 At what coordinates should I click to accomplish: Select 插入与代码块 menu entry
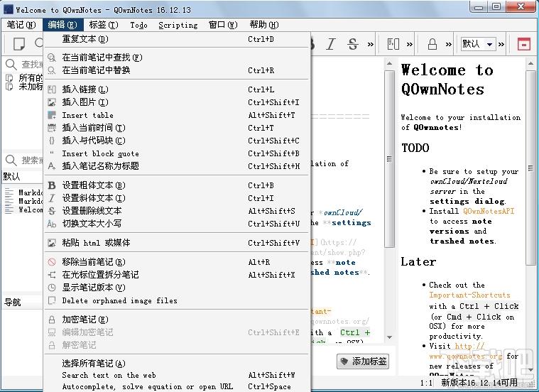coord(177,141)
